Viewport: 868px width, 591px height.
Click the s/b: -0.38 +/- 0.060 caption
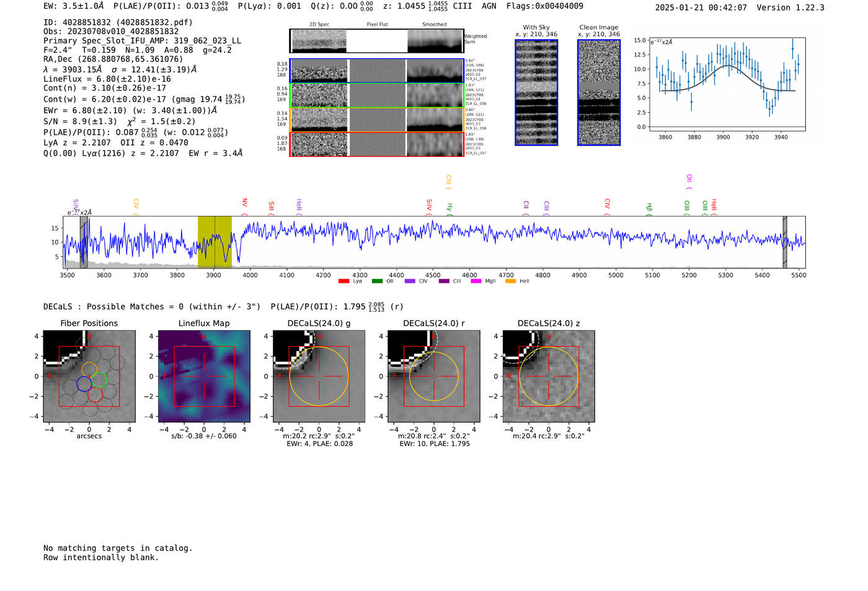tap(204, 436)
